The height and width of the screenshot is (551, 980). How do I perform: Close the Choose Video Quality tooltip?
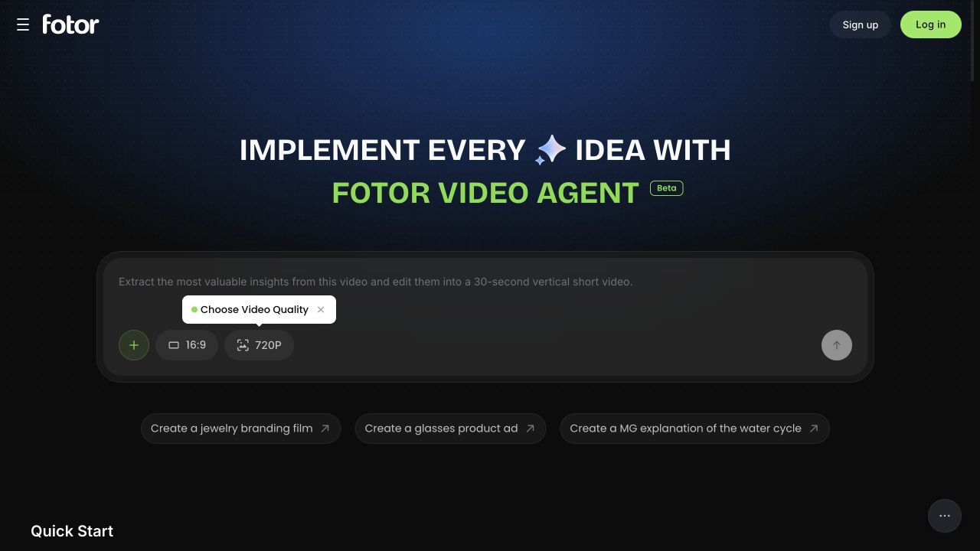[x=321, y=309]
